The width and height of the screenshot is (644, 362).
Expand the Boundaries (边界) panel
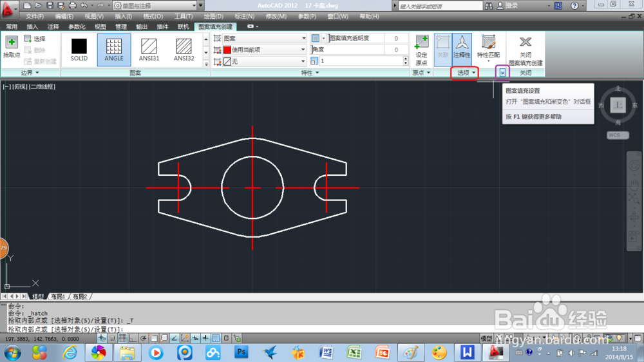point(30,73)
